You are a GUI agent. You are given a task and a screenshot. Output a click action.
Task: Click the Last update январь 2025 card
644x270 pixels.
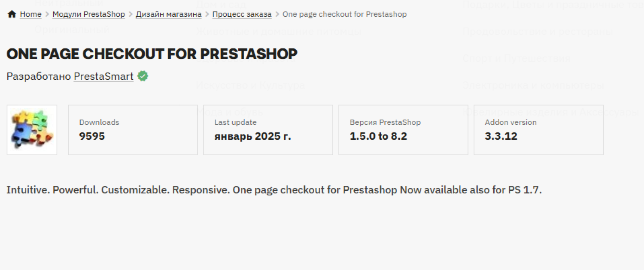tap(268, 130)
